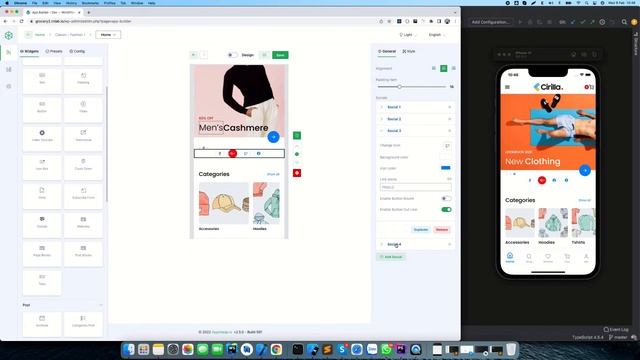Tap the red YouTube icon in the simulator

point(542,180)
